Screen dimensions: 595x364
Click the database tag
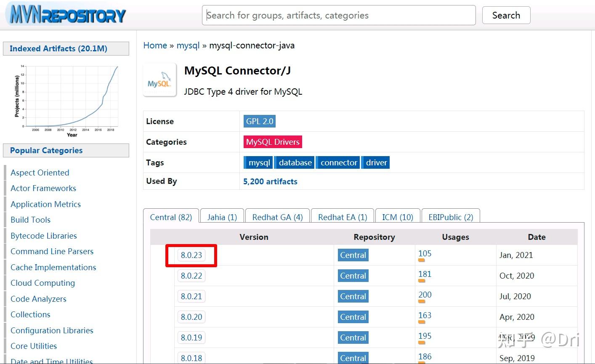pos(294,162)
